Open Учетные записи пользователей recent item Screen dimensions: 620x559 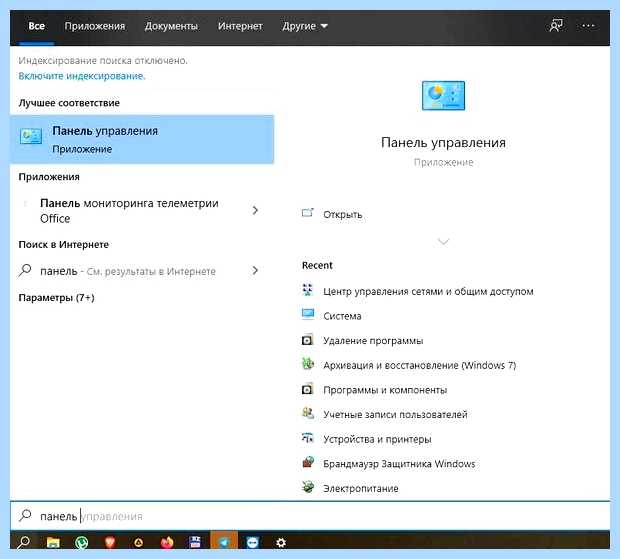[395, 415]
